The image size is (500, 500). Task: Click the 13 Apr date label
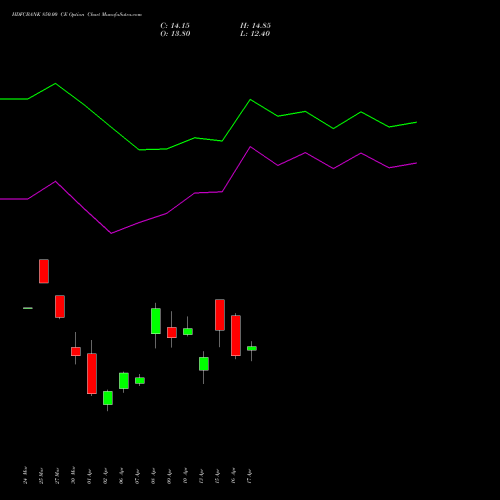[202, 476]
